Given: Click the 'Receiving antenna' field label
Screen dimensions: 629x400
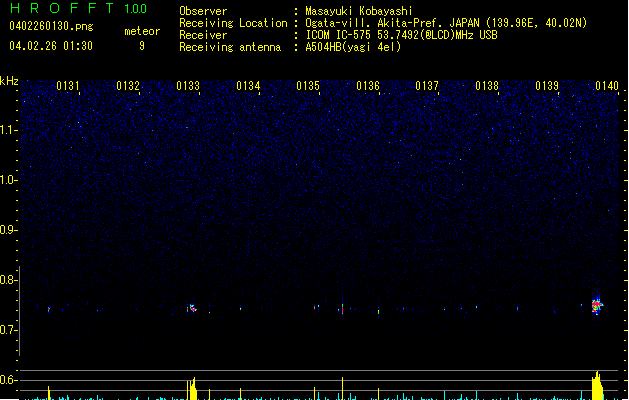Looking at the screenshot, I should [230, 47].
